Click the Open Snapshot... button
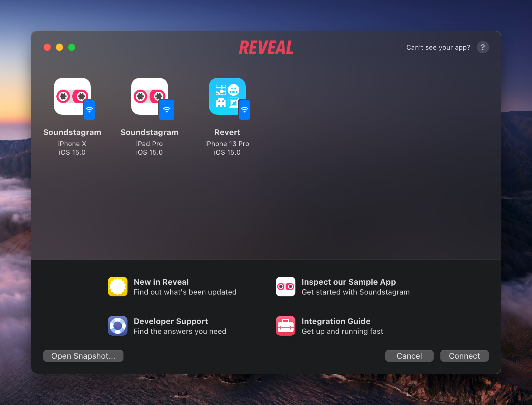Image resolution: width=532 pixels, height=405 pixels. pyautogui.click(x=83, y=356)
